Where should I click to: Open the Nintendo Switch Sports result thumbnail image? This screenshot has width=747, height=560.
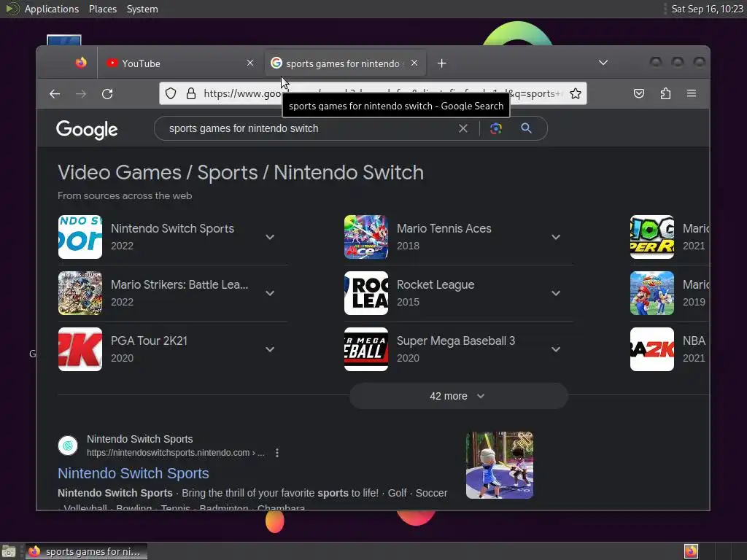pos(499,465)
